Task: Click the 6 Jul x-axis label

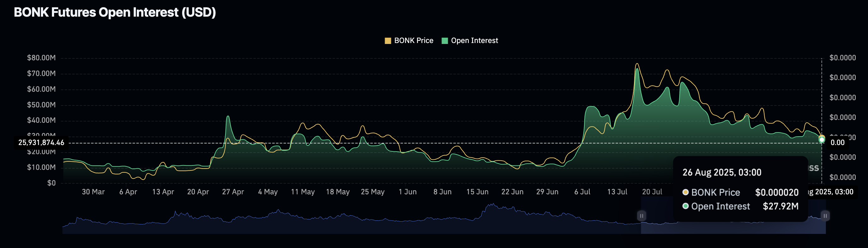Action: coord(582,192)
